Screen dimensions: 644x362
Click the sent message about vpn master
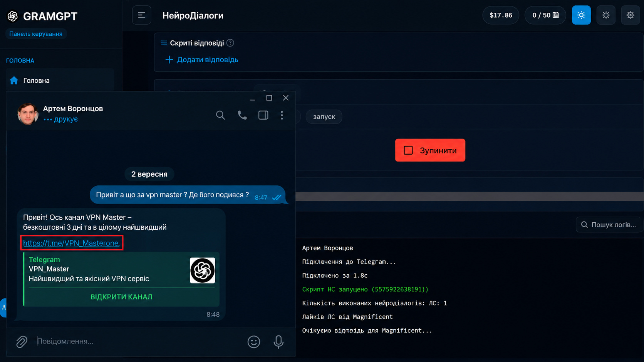pos(188,195)
